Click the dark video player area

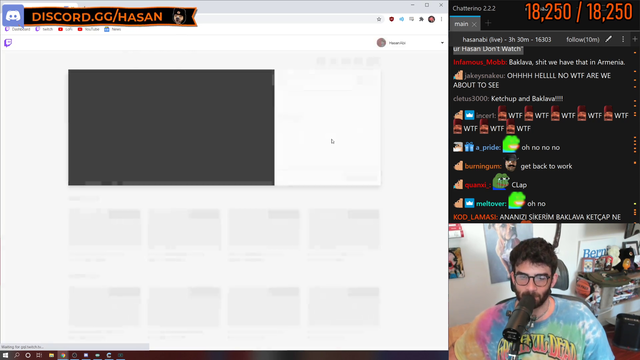pos(171,127)
